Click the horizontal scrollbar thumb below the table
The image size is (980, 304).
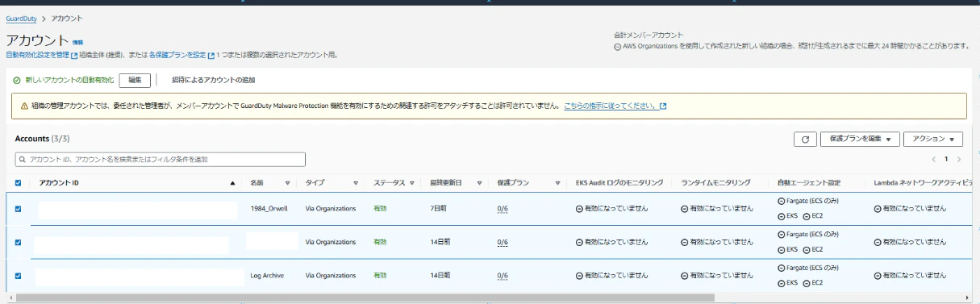click(x=365, y=297)
